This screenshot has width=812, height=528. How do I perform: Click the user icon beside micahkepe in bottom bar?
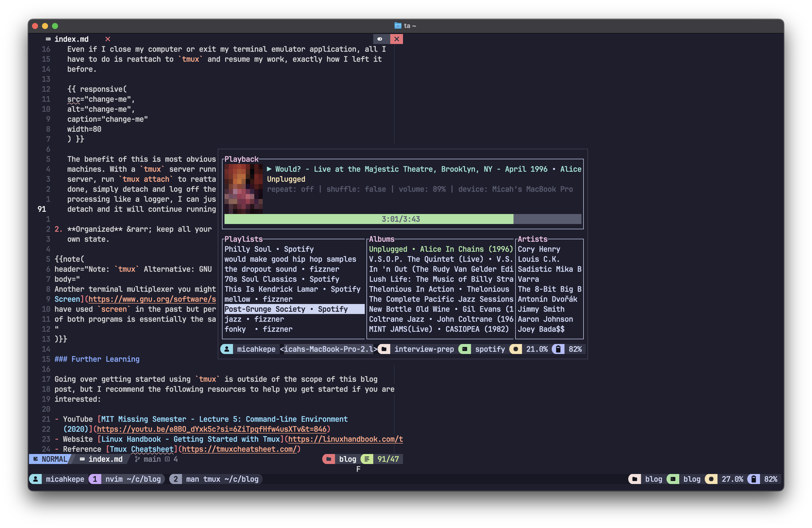pos(35,479)
